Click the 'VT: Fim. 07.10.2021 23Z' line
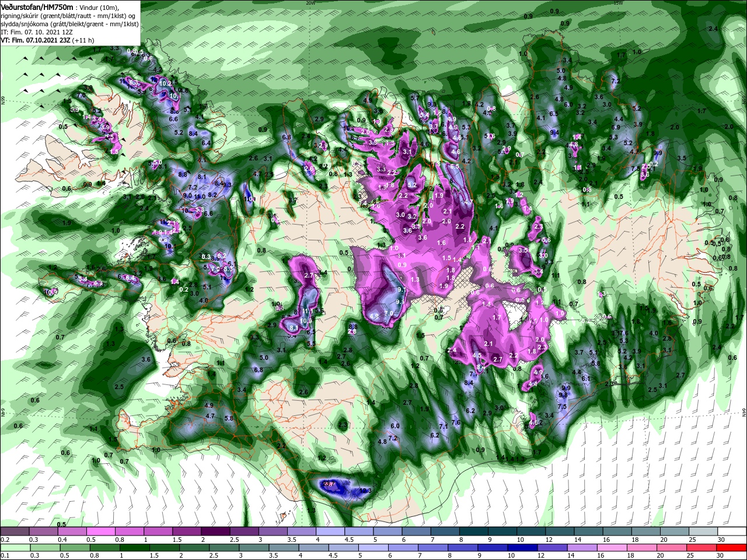Viewport: 747px width, 560px height. click(47, 40)
